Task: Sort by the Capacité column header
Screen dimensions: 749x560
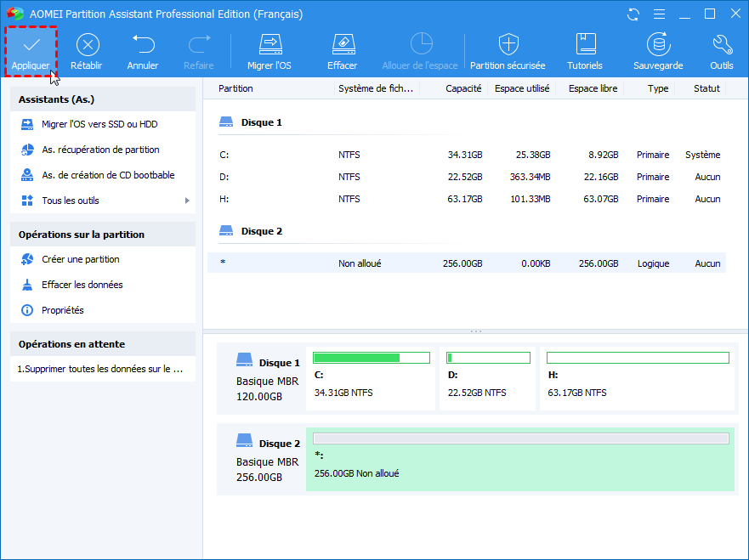Action: coord(463,88)
